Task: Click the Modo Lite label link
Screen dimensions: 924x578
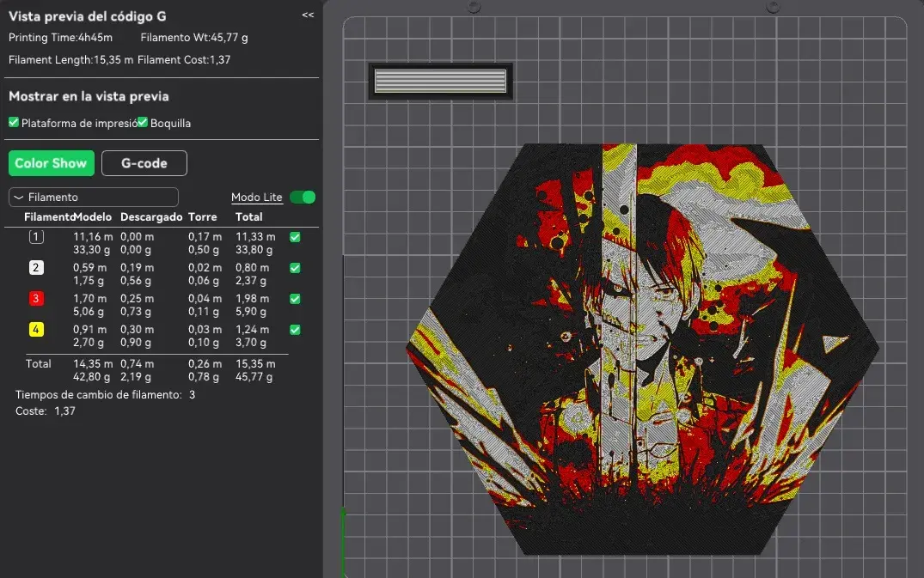Action: pyautogui.click(x=256, y=198)
